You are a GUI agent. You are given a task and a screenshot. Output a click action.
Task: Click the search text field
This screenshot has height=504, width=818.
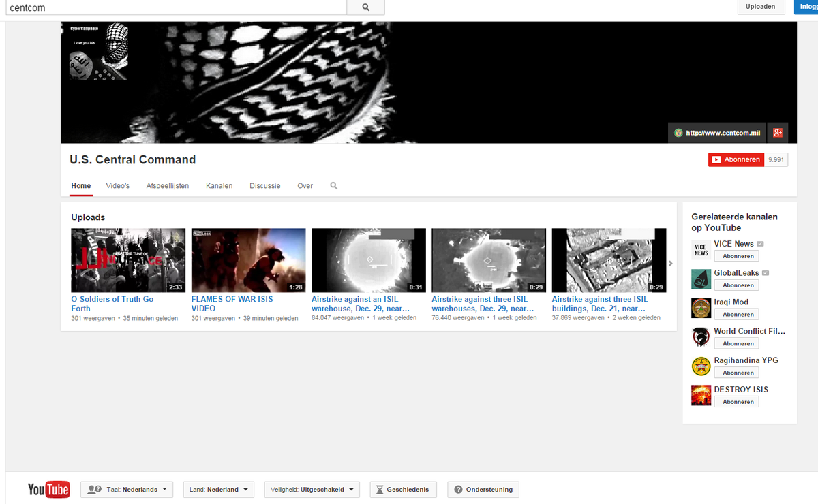[x=176, y=7]
